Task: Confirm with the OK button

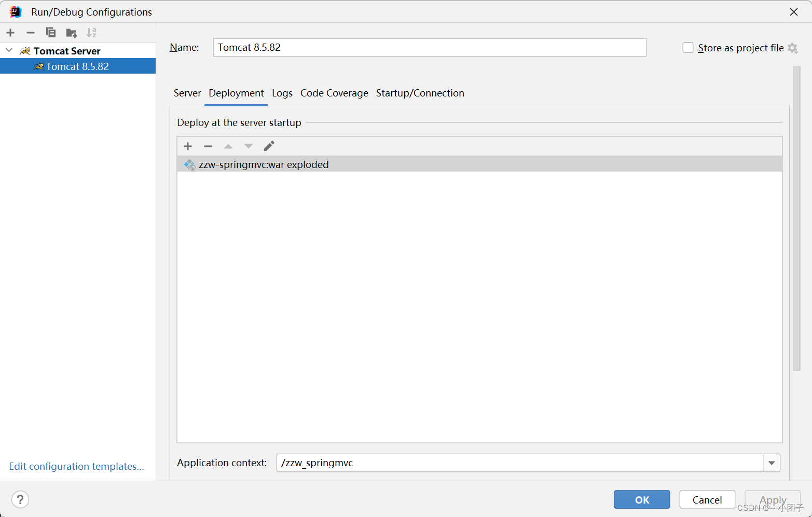Action: click(642, 499)
